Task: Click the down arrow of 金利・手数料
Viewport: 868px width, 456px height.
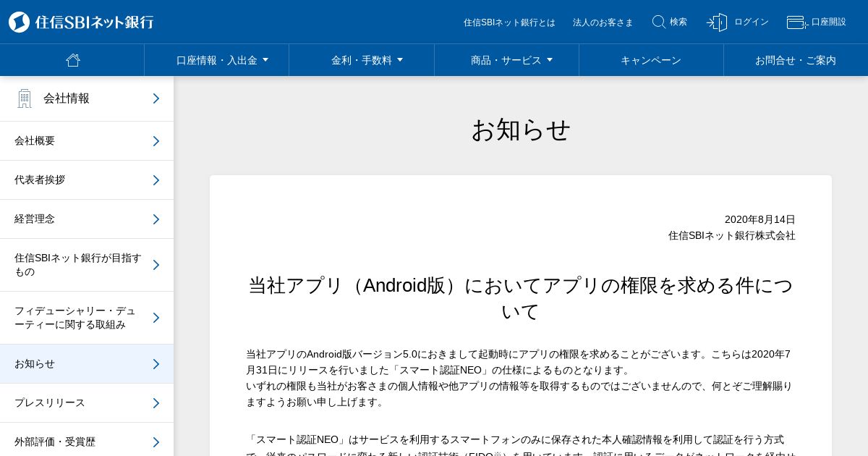Action: [400, 60]
